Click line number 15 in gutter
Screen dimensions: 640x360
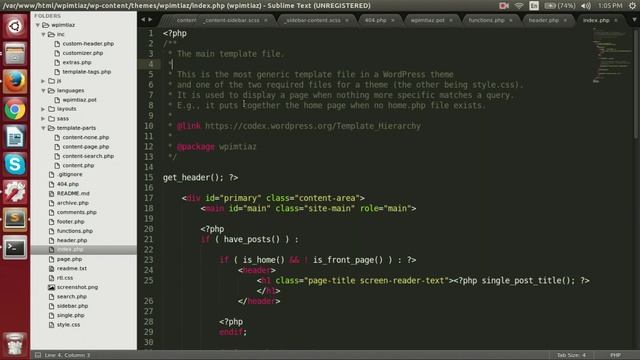[x=149, y=178]
